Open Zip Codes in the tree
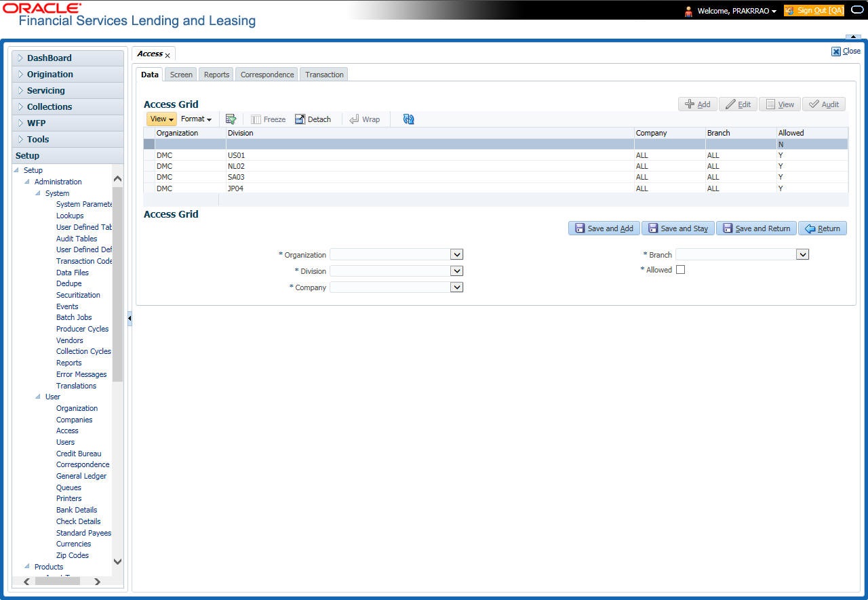This screenshot has height=600, width=868. coord(73,555)
